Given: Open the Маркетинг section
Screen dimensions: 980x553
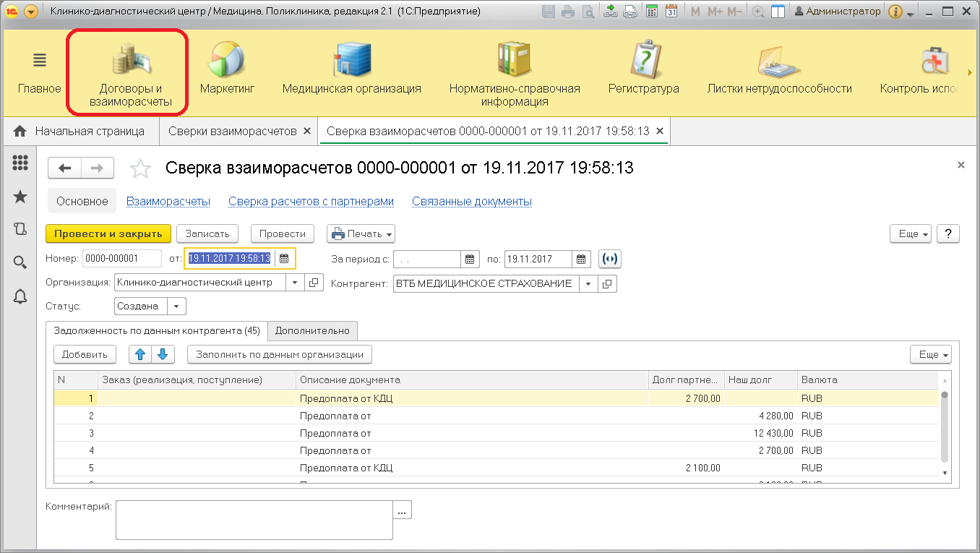Looking at the screenshot, I should [227, 69].
